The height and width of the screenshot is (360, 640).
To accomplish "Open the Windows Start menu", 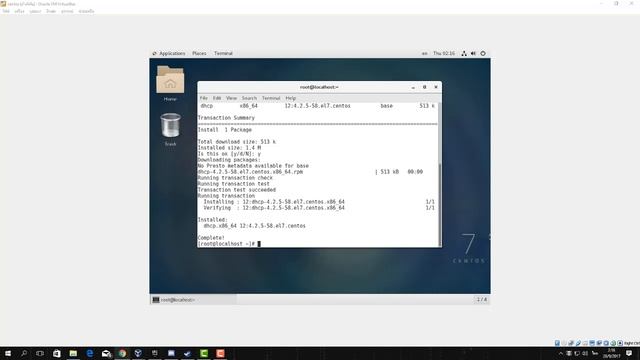I will 8,353.
